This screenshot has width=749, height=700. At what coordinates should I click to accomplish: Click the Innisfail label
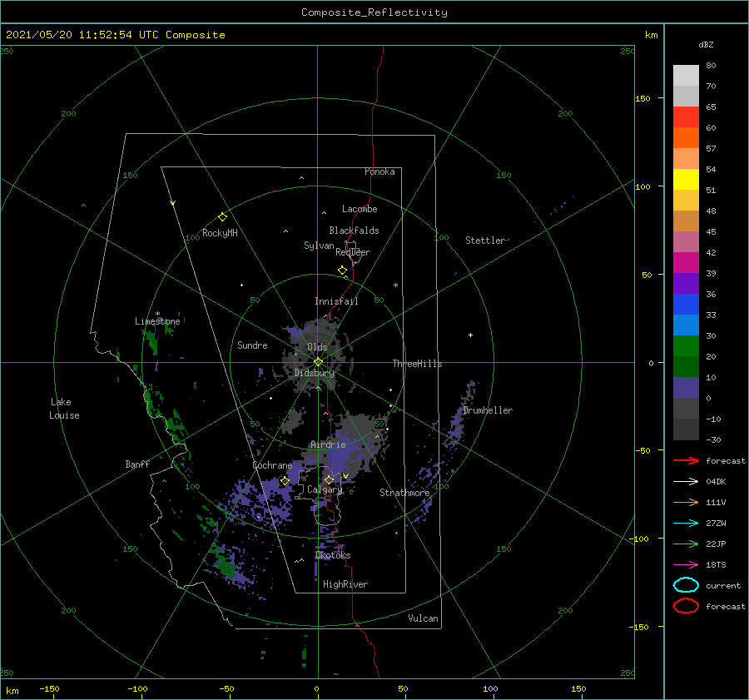point(336,301)
